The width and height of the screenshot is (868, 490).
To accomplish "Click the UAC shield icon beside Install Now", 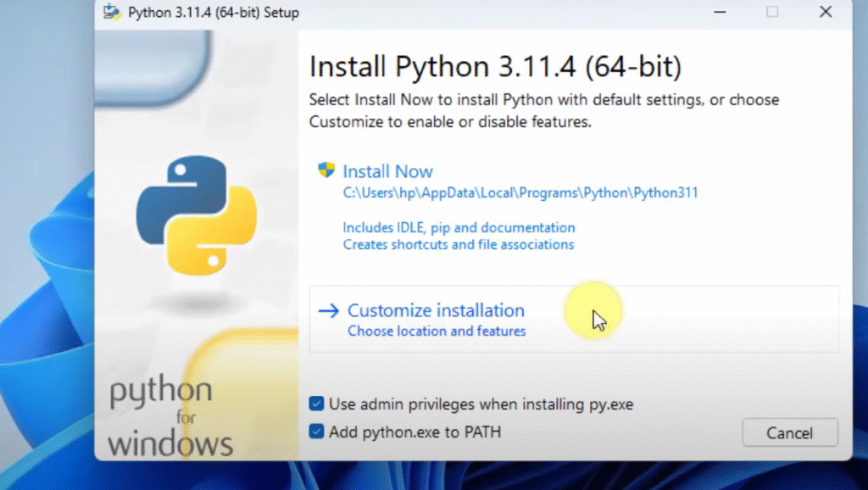I will coord(326,170).
